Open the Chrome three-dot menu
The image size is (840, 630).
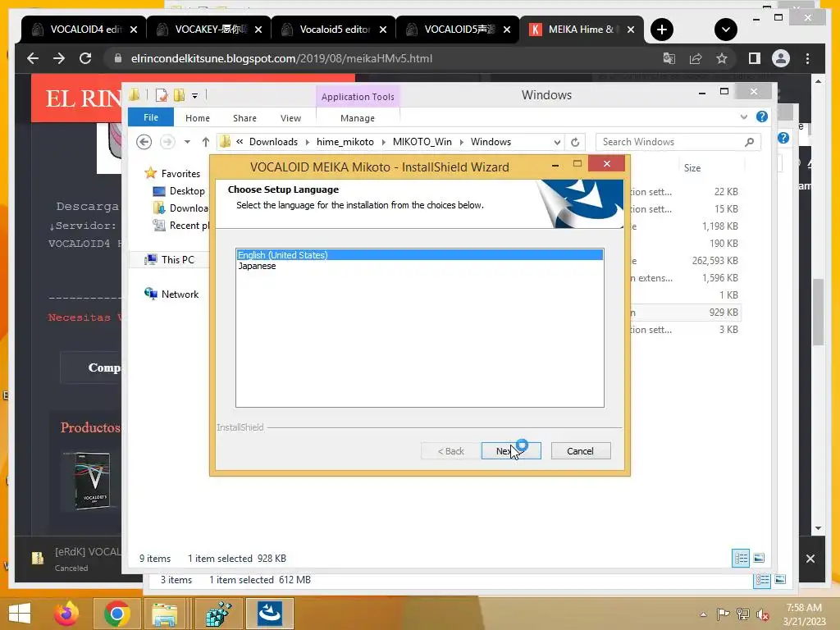(x=807, y=58)
